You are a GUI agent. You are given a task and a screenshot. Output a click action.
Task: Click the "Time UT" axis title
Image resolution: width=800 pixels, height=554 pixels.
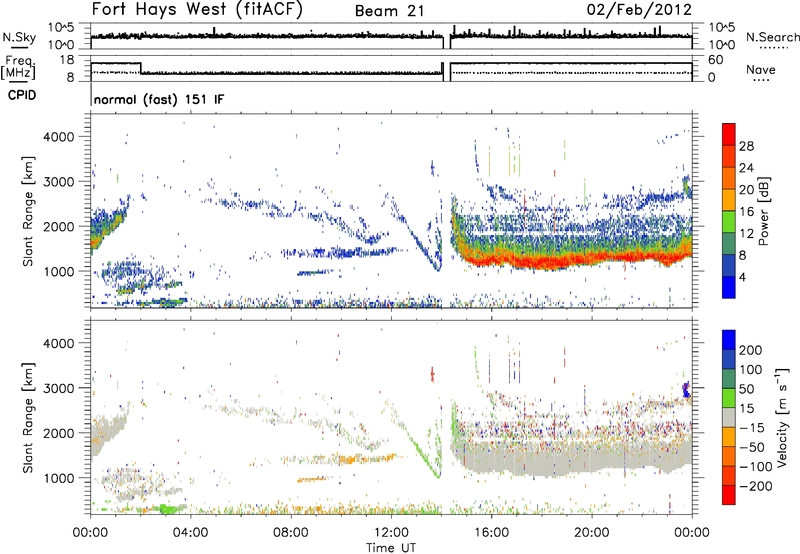point(391,548)
